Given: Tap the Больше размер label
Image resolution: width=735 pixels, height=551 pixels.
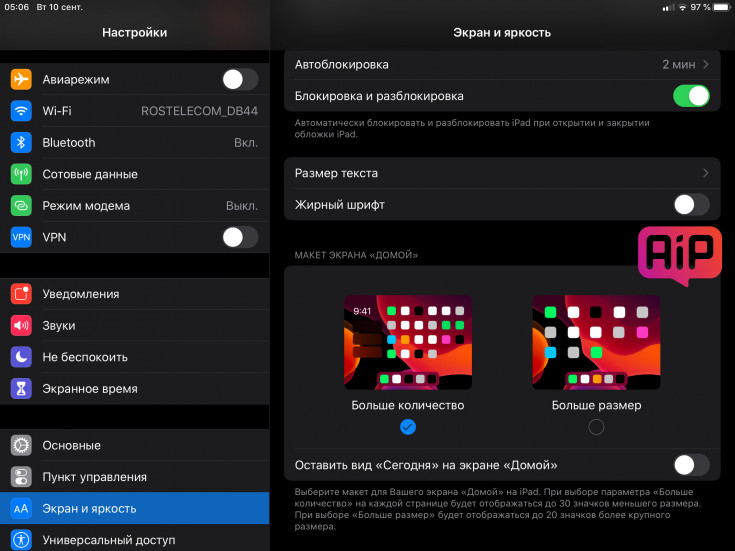Looking at the screenshot, I should 596,405.
